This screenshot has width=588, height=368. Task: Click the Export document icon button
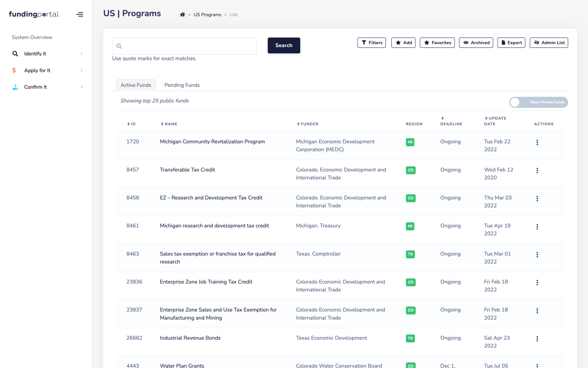(x=503, y=43)
